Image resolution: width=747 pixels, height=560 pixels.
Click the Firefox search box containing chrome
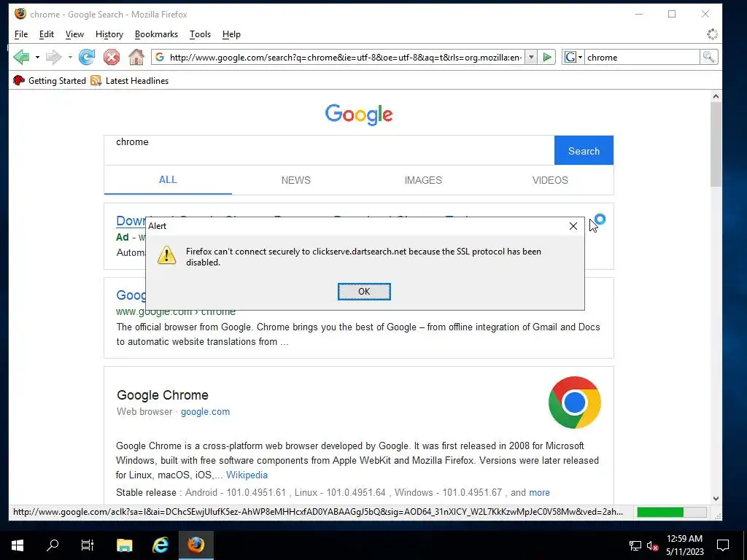(x=642, y=57)
